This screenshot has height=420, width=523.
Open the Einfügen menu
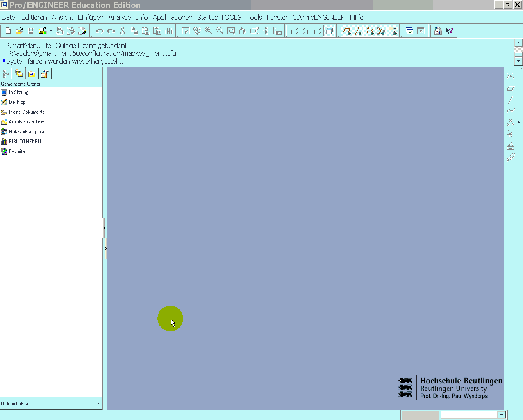[x=91, y=17]
